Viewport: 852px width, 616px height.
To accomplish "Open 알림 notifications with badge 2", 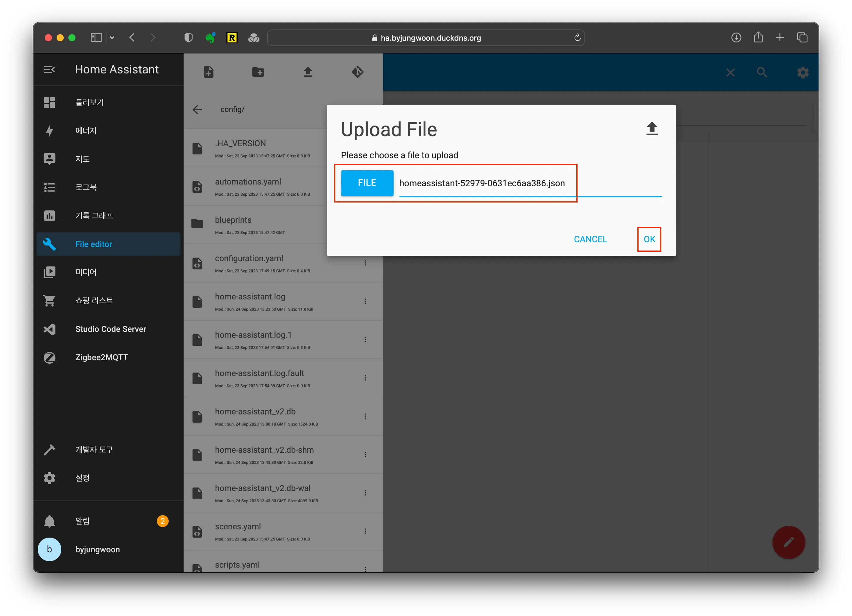I will click(108, 521).
